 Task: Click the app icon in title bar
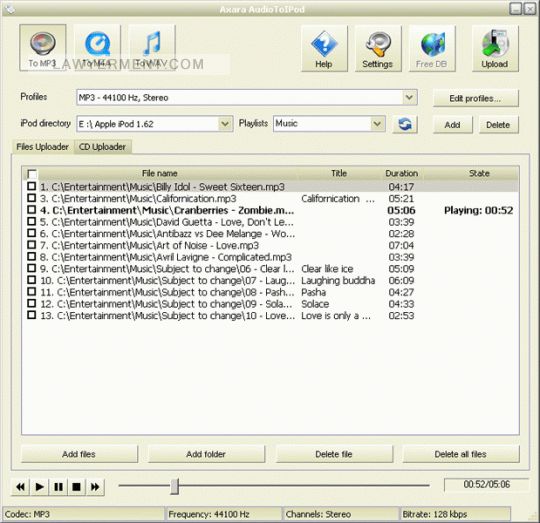point(10,9)
